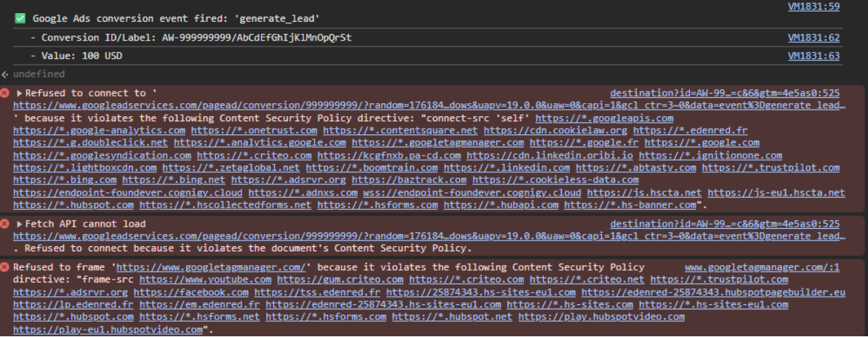Click the https://*.hubspot.net link

click(451, 317)
